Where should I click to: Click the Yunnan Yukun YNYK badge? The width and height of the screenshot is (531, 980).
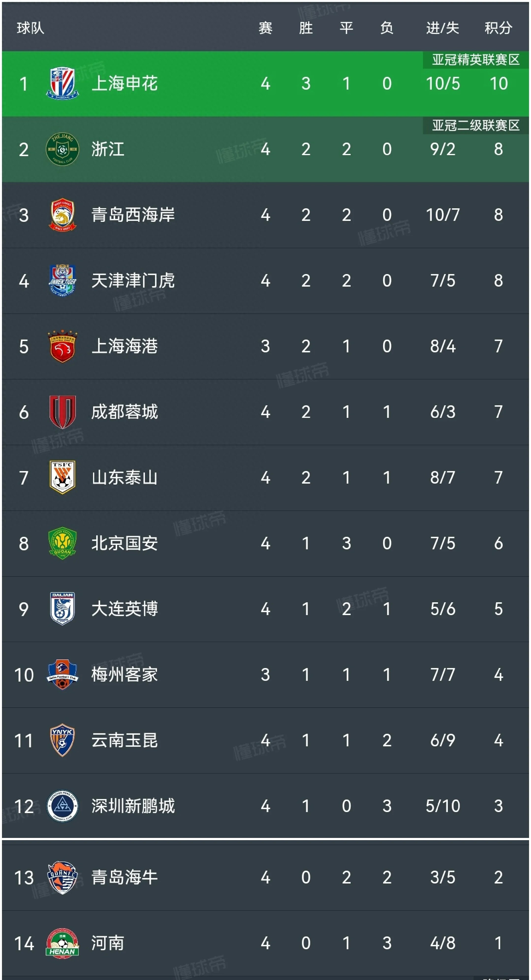click(62, 740)
